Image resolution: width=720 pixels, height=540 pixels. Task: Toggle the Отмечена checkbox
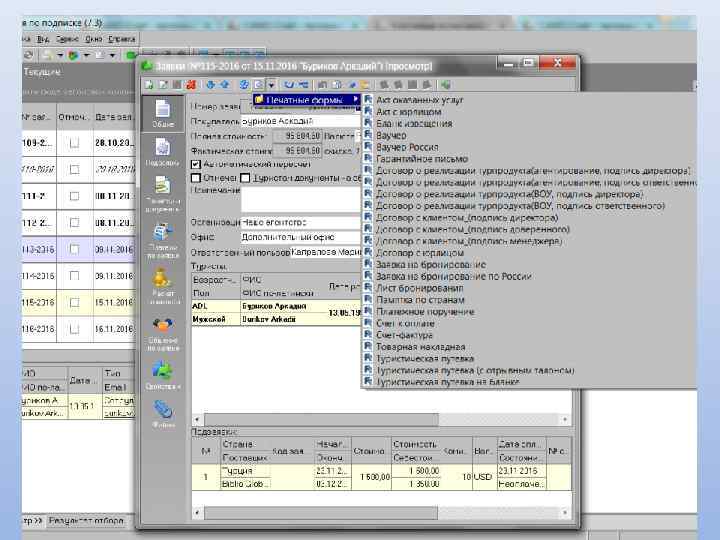pos(196,178)
